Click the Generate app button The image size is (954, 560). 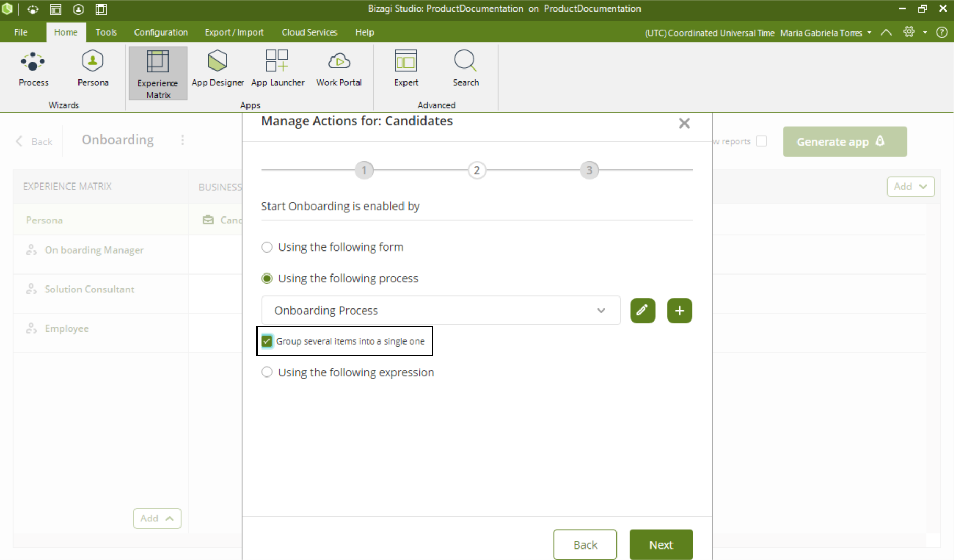[845, 142]
